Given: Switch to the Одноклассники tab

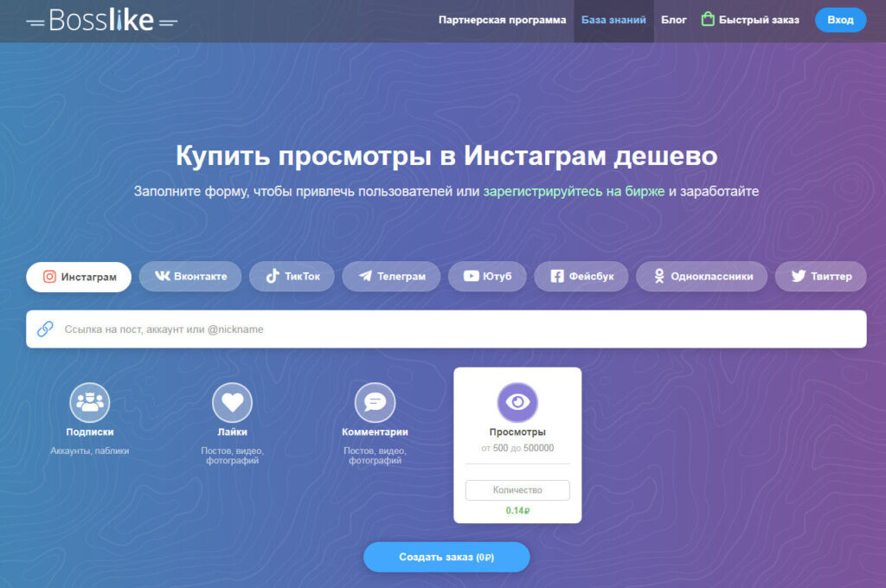Looking at the screenshot, I should coord(701,277).
